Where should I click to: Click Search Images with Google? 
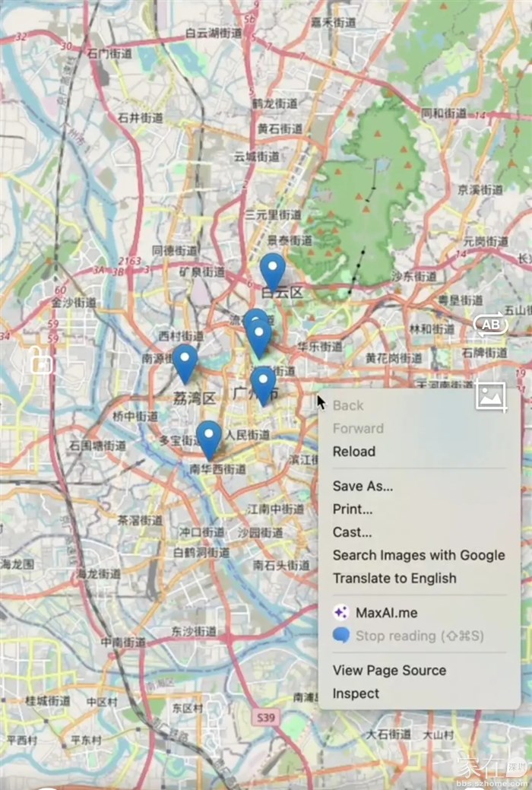418,555
